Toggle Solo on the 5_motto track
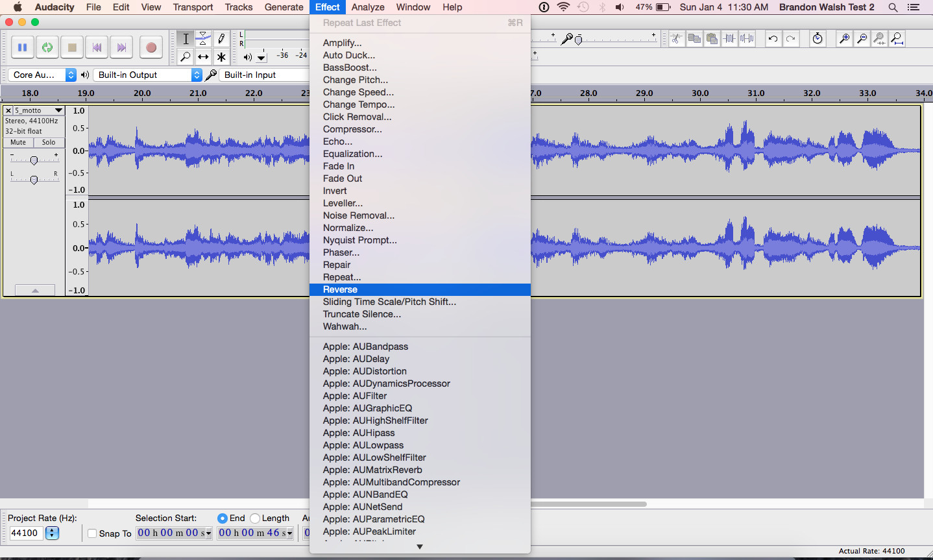933x560 pixels. 49,142
